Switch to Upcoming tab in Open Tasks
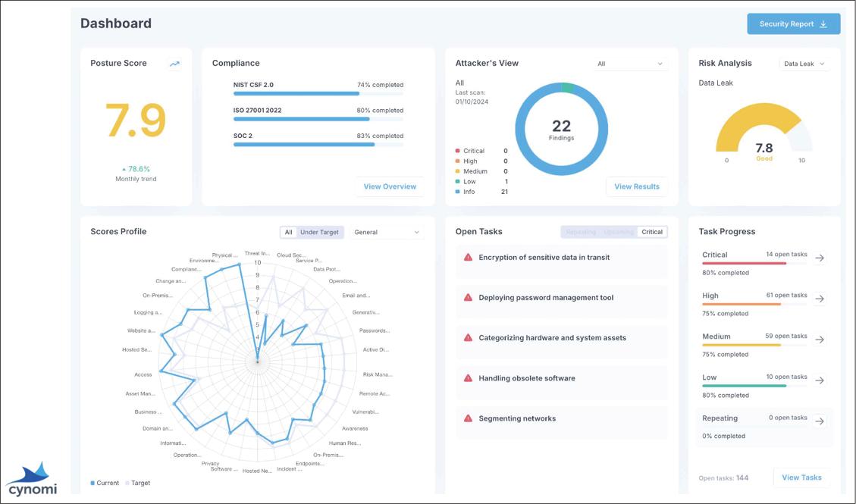 pyautogui.click(x=618, y=232)
